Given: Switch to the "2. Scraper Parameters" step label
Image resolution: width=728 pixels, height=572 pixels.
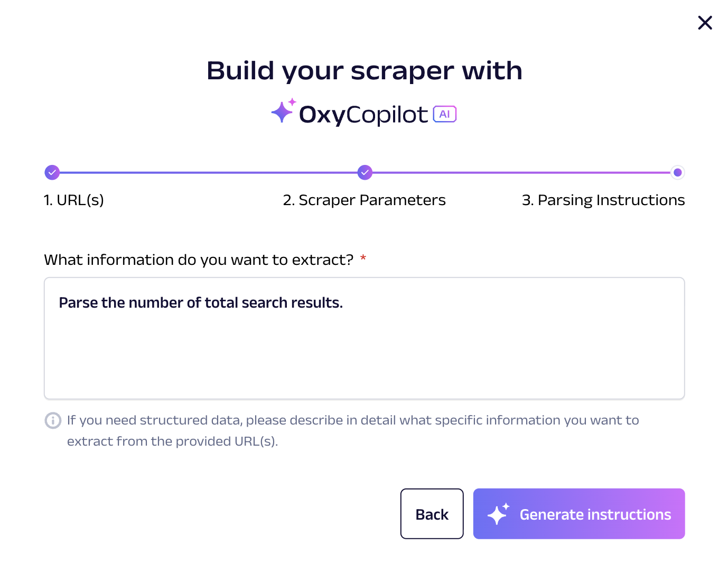Looking at the screenshot, I should pos(364,200).
